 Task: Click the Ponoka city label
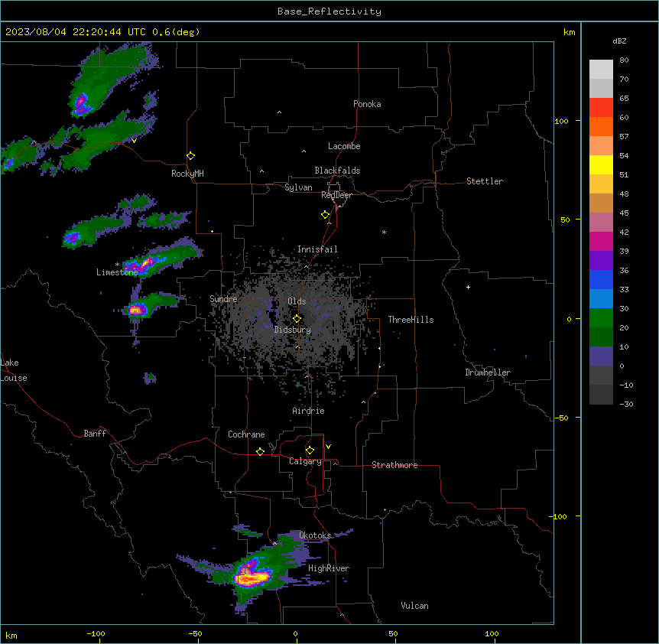tap(367, 104)
